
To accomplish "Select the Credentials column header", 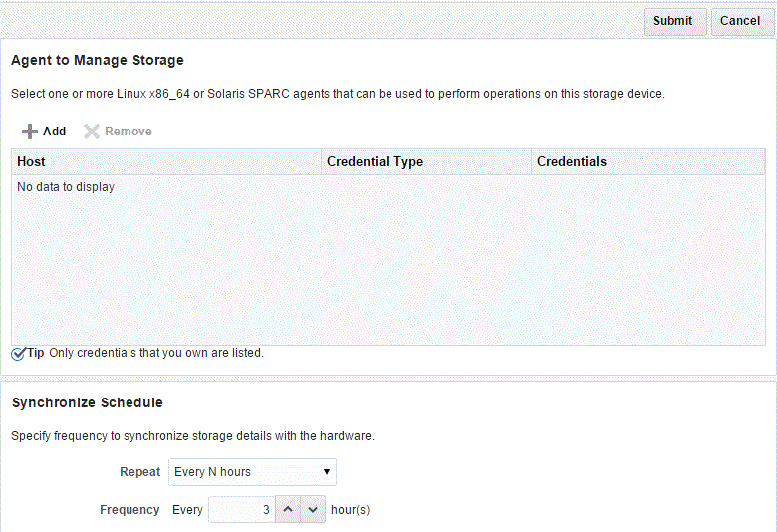I will tap(571, 162).
